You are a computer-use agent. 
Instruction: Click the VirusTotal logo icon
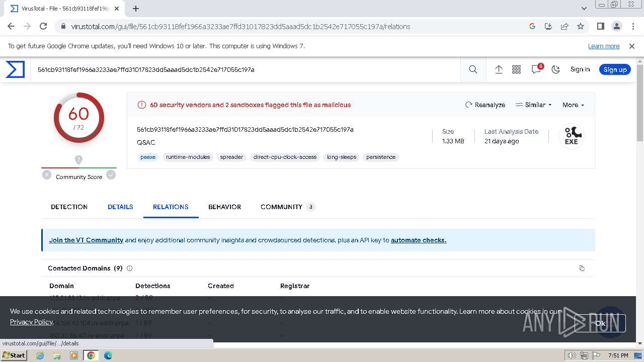(15, 69)
